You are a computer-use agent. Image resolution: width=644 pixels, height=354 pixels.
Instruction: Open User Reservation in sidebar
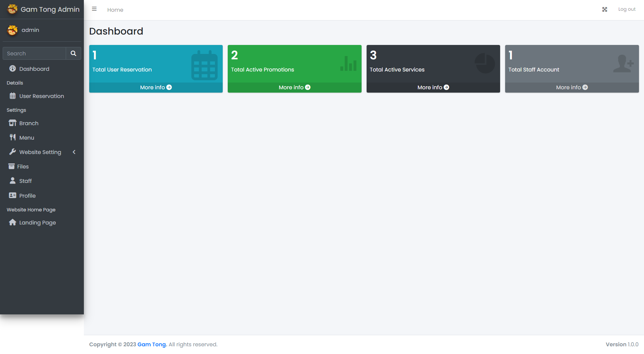41,96
